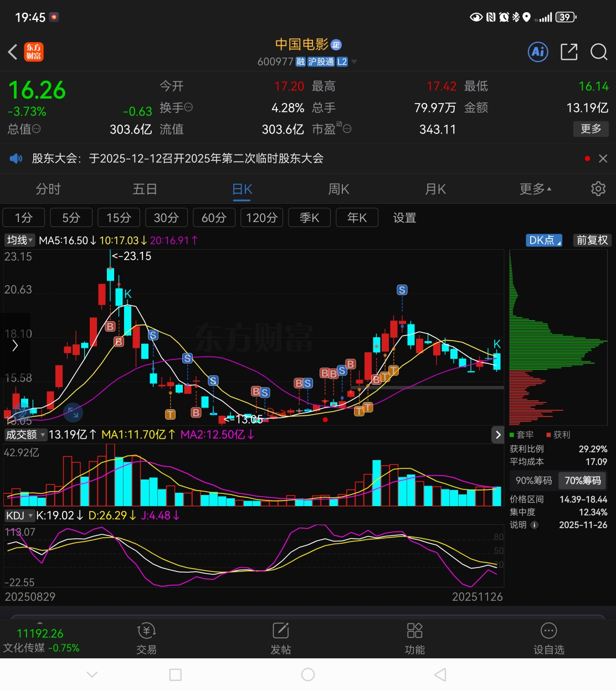
Task: Select 60分 period button
Action: 214,218
